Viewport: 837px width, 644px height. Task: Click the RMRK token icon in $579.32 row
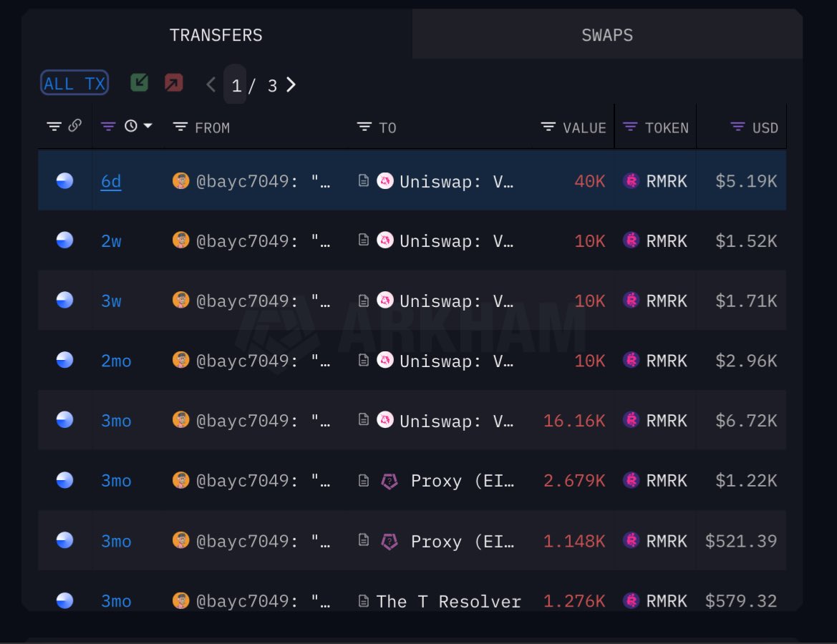[x=632, y=600]
